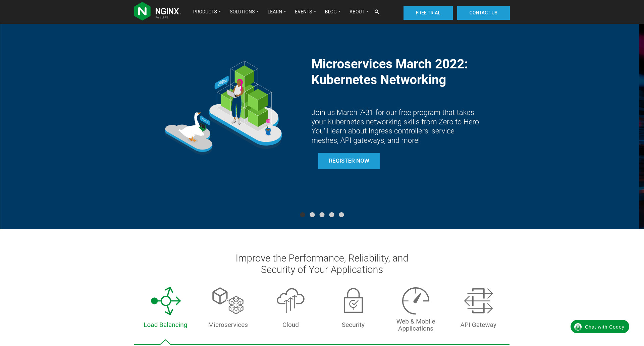
Task: Click the Free Trial button
Action: coord(428,13)
